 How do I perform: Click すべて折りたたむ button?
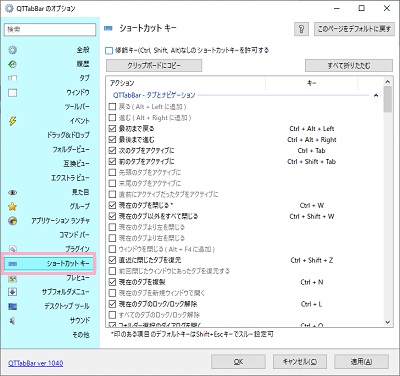pos(349,66)
